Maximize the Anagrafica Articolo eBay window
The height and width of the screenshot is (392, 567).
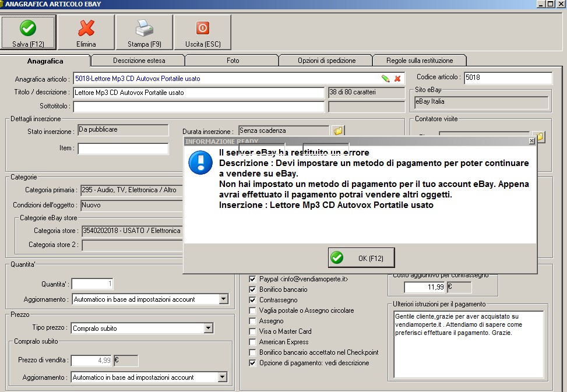coord(550,4)
